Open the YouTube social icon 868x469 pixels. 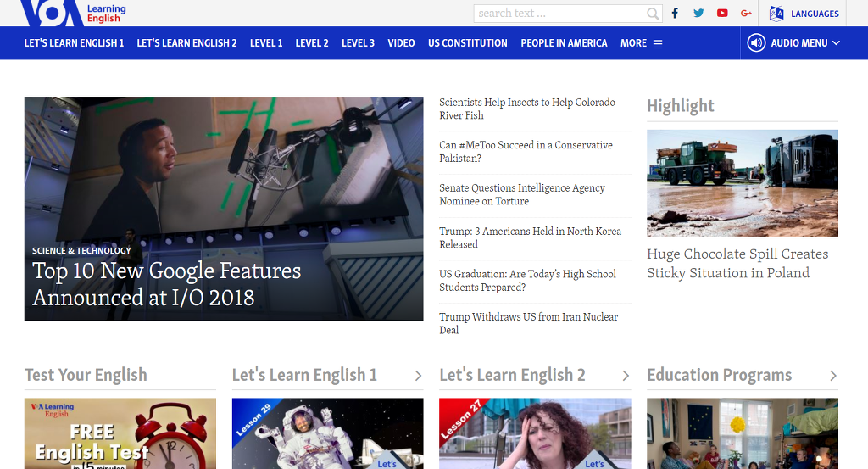[x=722, y=14]
